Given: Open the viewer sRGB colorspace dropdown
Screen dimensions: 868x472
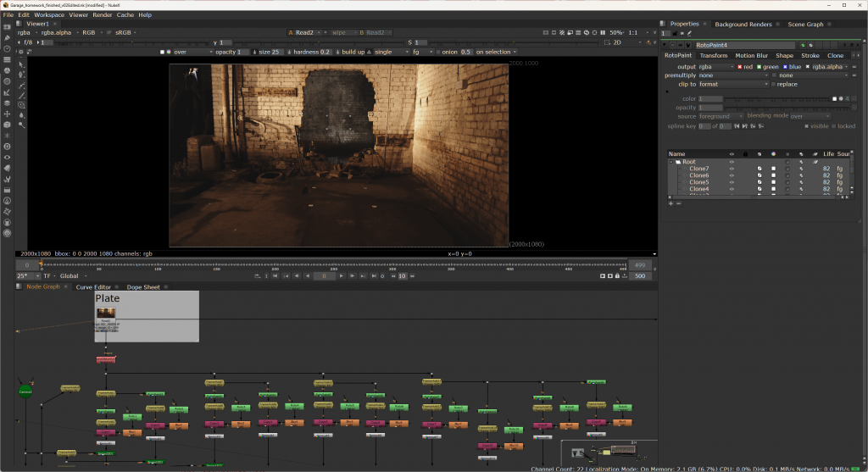Looking at the screenshot, I should click(x=125, y=33).
